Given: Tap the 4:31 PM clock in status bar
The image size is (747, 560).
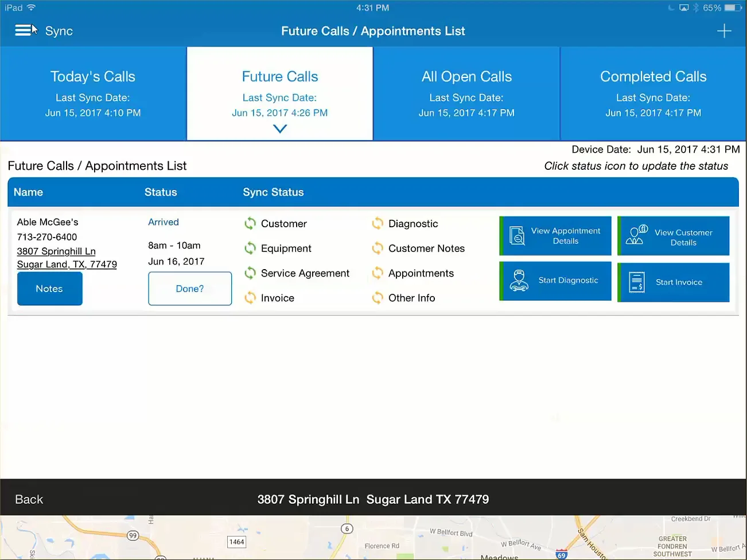Looking at the screenshot, I should tap(373, 8).
